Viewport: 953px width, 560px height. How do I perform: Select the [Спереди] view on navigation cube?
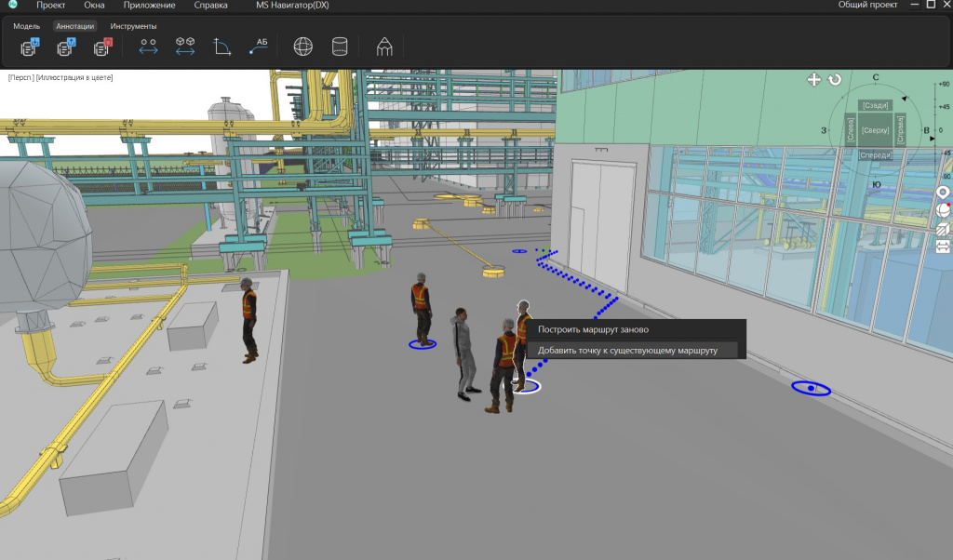coord(875,155)
